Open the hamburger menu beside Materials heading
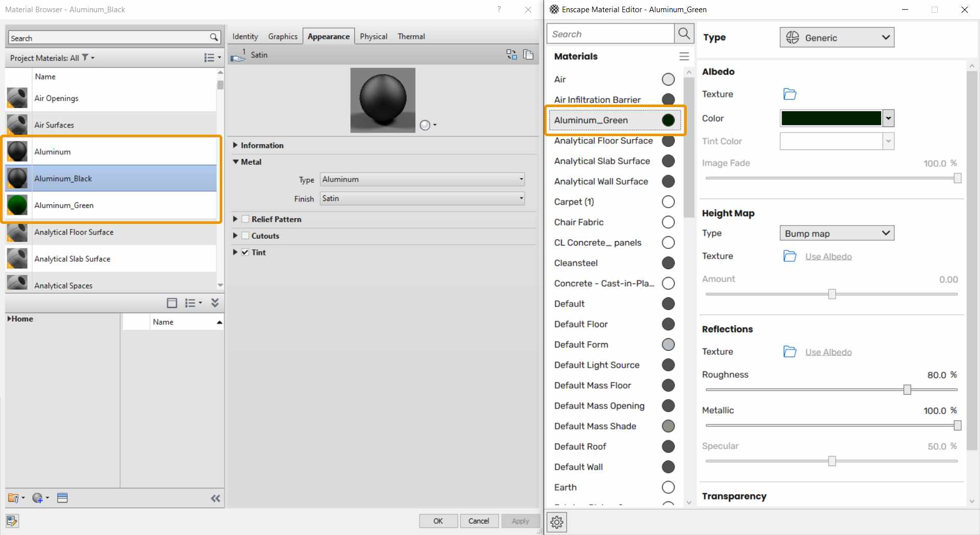 pos(684,56)
